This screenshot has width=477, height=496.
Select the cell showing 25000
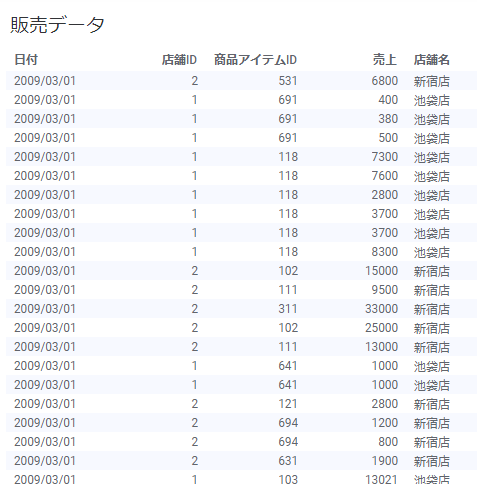pyautogui.click(x=381, y=328)
